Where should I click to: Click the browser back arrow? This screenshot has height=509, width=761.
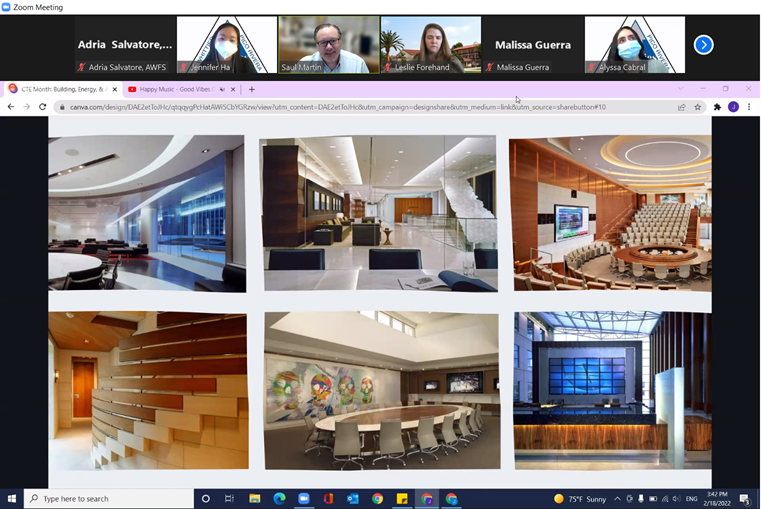(11, 107)
